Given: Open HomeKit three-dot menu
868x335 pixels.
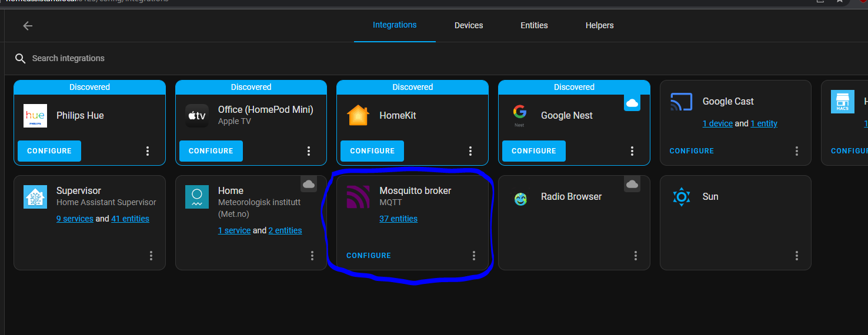Looking at the screenshot, I should [470, 151].
